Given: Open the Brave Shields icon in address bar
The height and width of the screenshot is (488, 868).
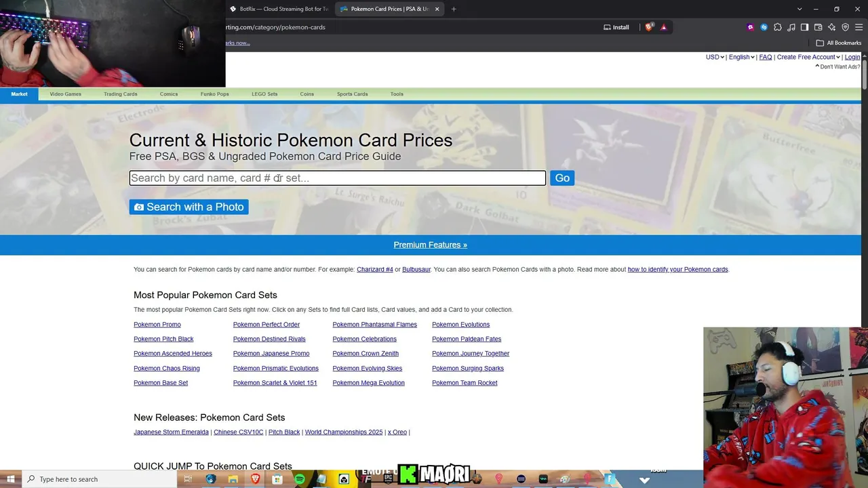Looking at the screenshot, I should point(649,27).
